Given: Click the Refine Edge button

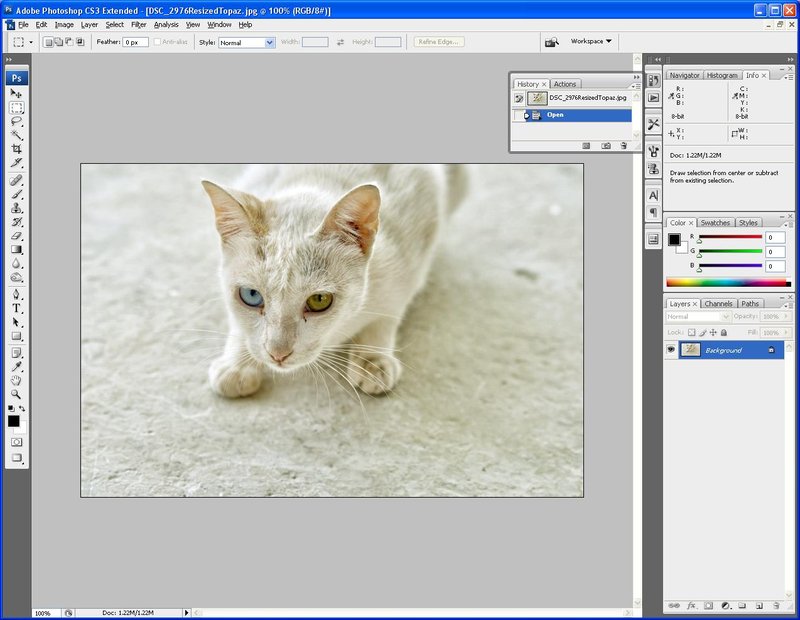Looking at the screenshot, I should click(x=438, y=42).
